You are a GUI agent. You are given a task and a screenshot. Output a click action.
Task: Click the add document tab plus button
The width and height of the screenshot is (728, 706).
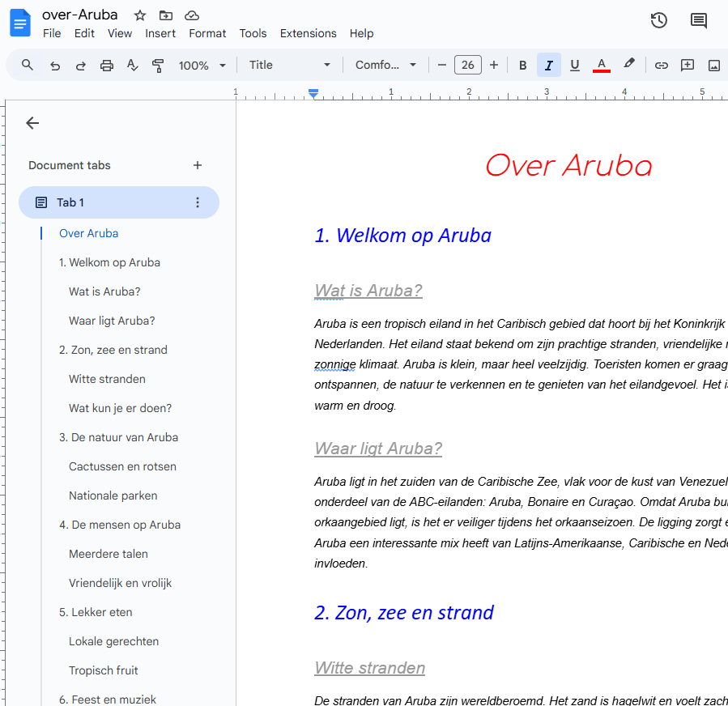(x=198, y=165)
